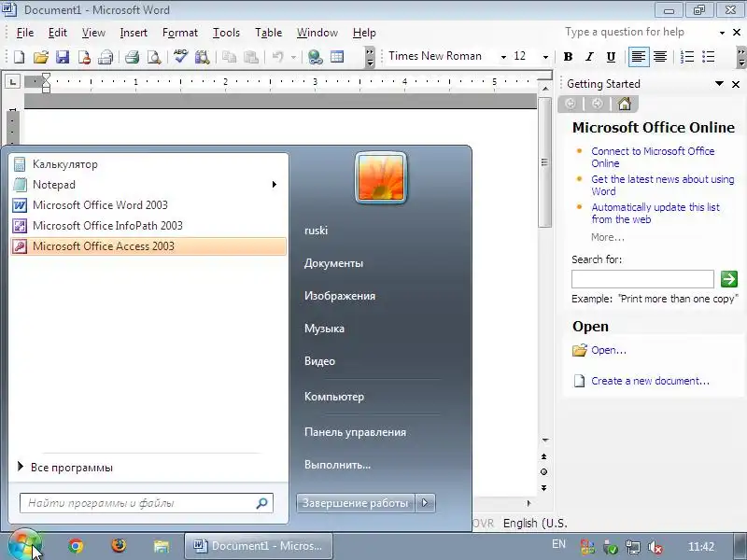Open the View menu
The image size is (747, 560).
[x=93, y=33]
